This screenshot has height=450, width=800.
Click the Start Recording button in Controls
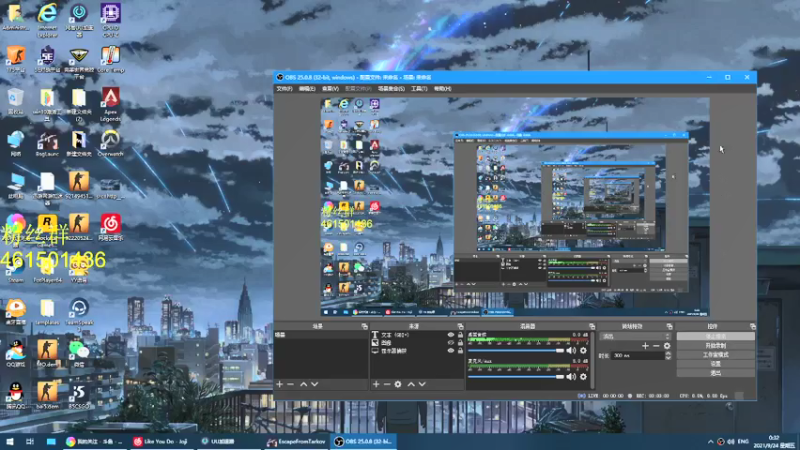coord(715,345)
